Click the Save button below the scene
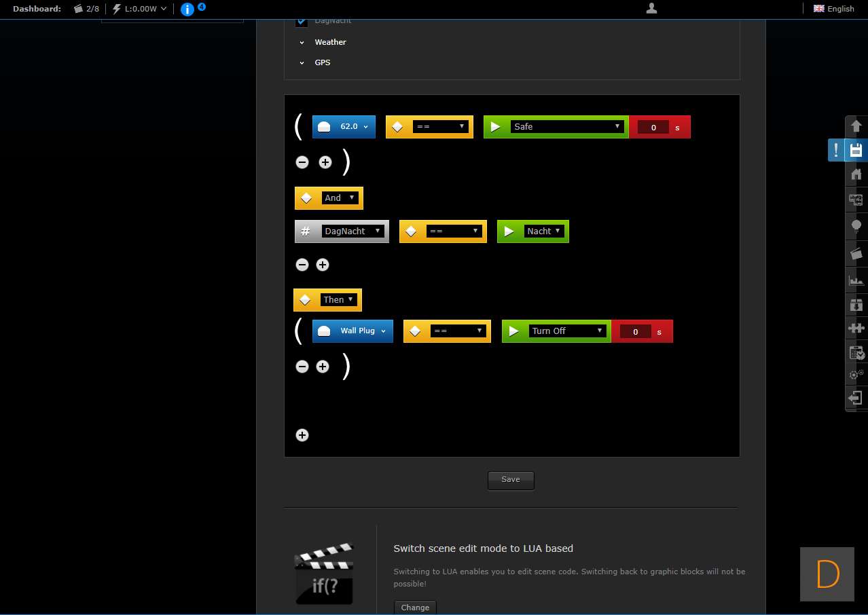Screen dimensions: 868x615 [x=511, y=480]
